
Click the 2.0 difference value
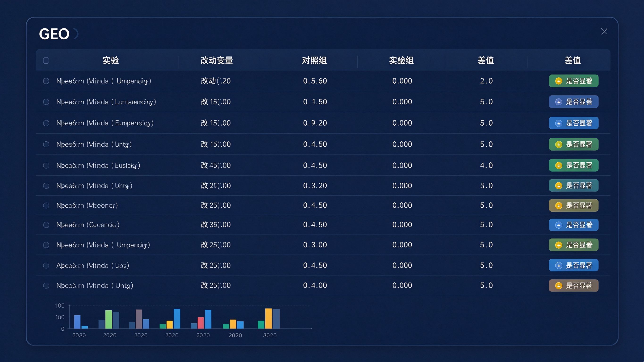tap(486, 81)
